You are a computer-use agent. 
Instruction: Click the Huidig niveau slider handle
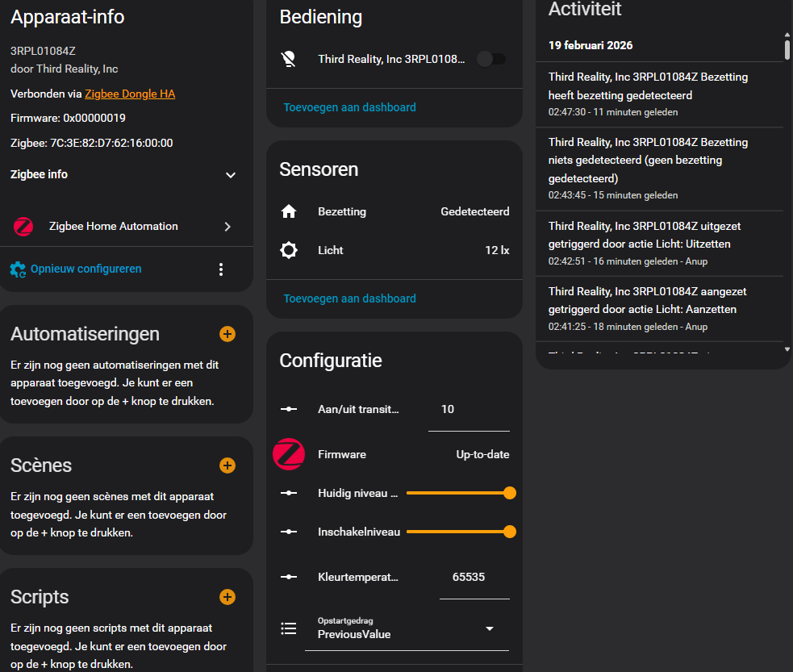point(509,493)
